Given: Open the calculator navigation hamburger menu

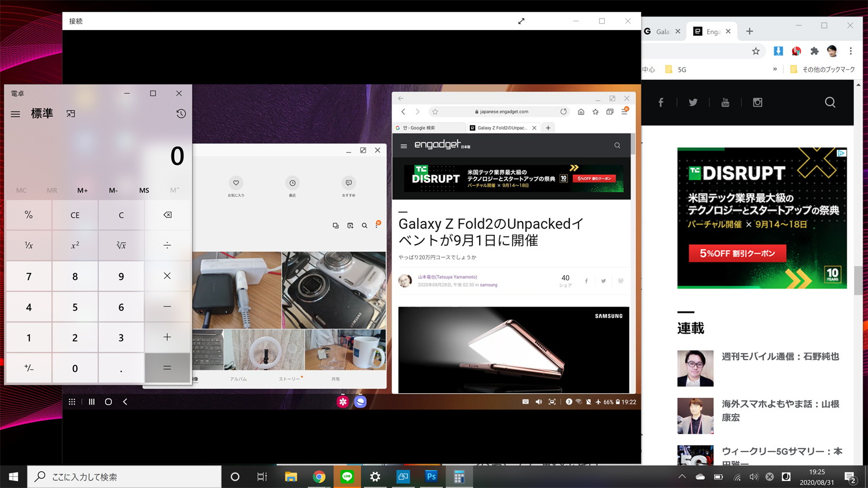Looking at the screenshot, I should (x=16, y=114).
